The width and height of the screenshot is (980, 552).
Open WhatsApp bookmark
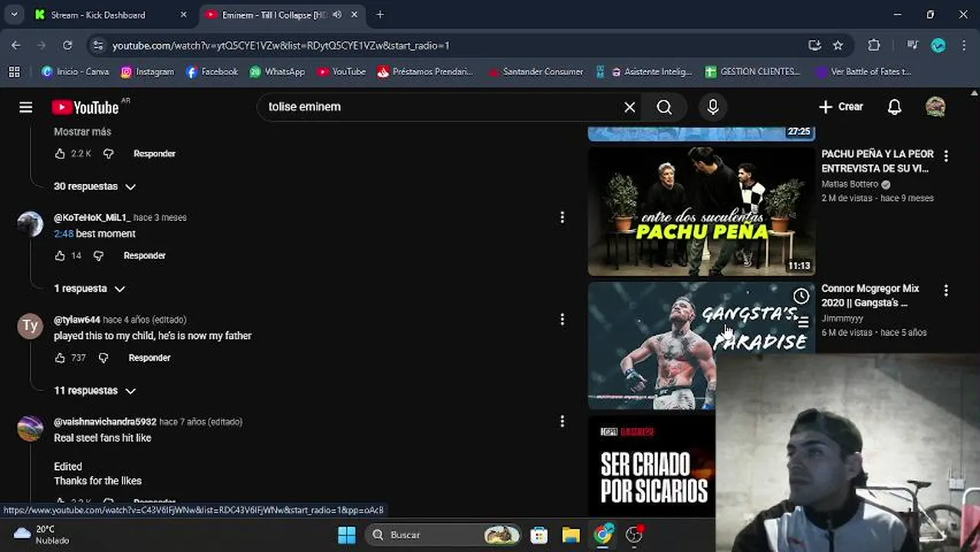point(277,71)
